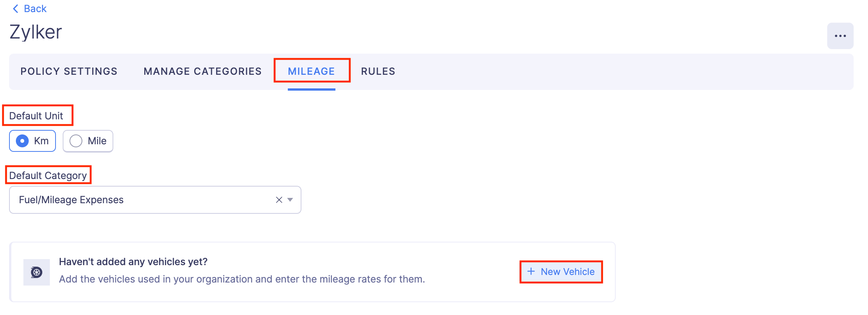This screenshot has width=868, height=315.
Task: Click the vehicle wheel icon in the banner
Action: [x=36, y=272]
